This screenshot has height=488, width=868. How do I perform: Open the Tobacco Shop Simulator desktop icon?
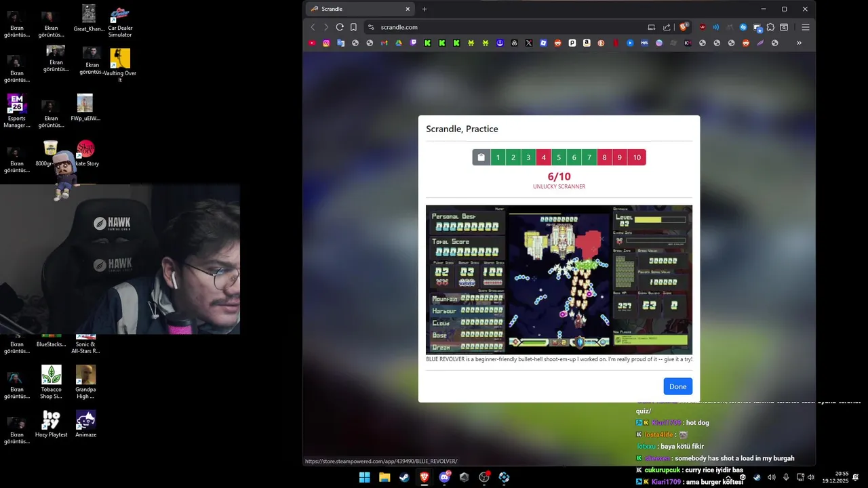(x=52, y=382)
